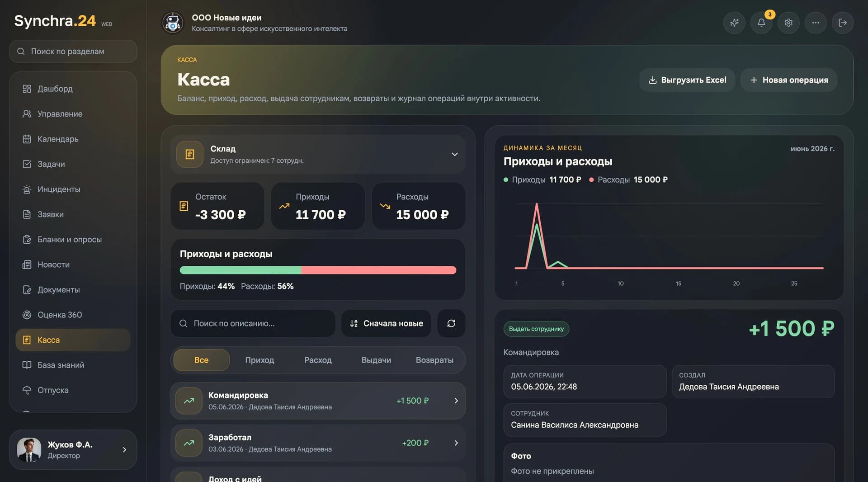Click the Дашборд grid icon
Viewport: 868px width, 482px height.
point(27,89)
